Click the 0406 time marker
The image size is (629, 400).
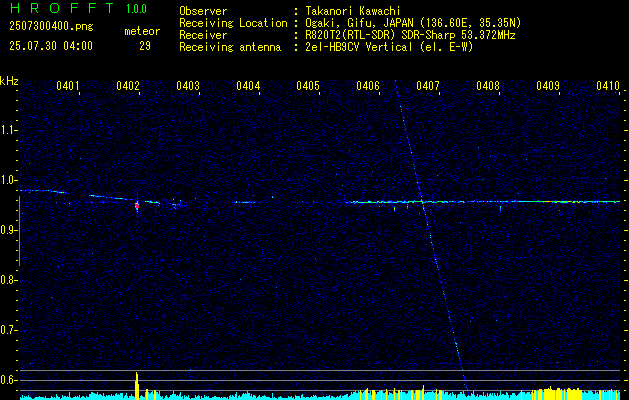[x=368, y=85]
